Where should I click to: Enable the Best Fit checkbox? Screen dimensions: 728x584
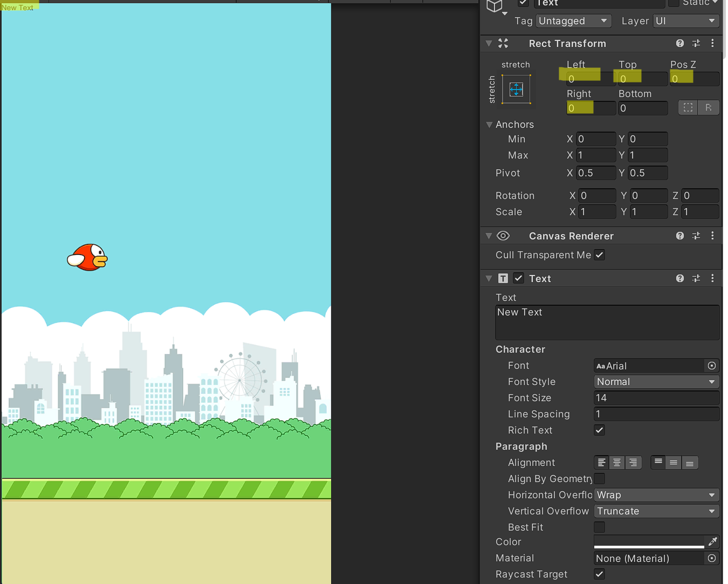click(x=599, y=527)
